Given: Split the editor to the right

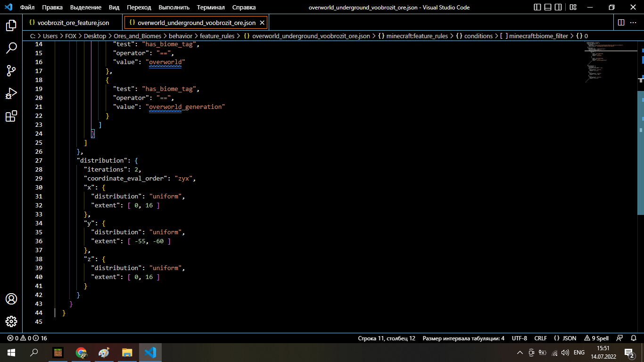Looking at the screenshot, I should click(x=621, y=23).
